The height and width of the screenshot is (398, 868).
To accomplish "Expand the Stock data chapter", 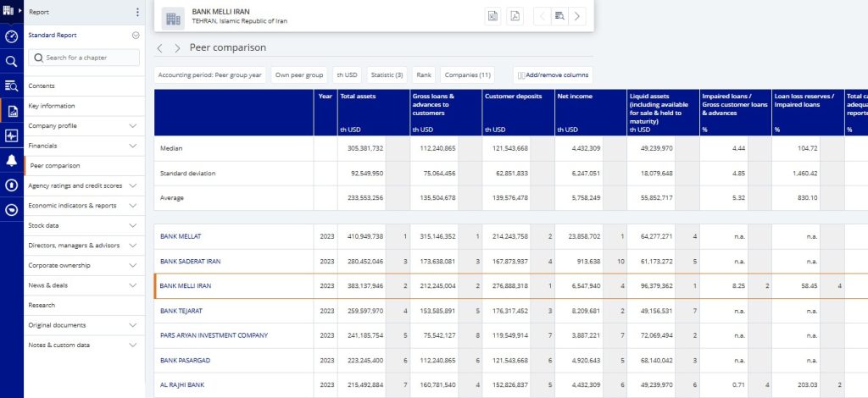I will coord(133,225).
